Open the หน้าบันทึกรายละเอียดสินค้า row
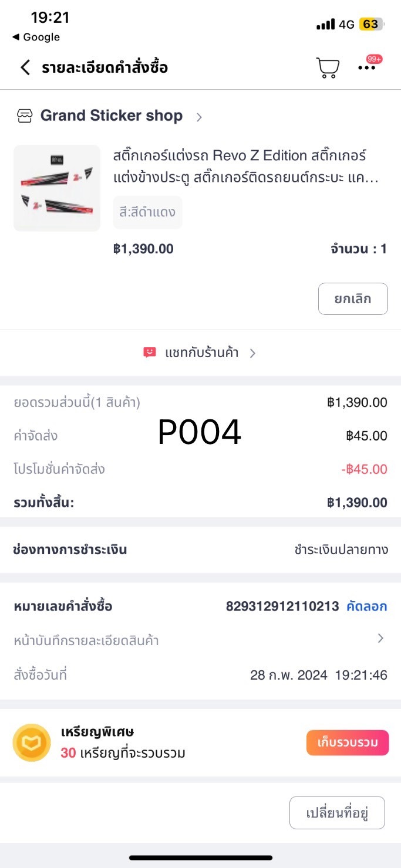 tap(86, 640)
